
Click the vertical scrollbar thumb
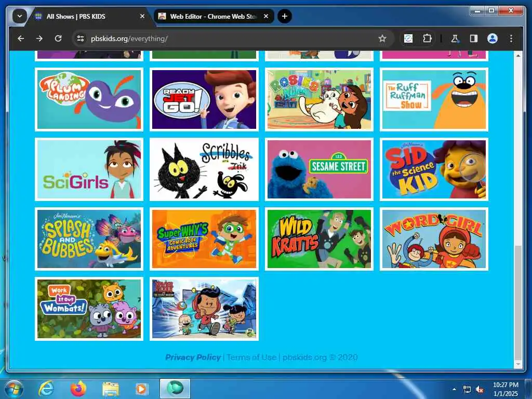click(x=518, y=303)
